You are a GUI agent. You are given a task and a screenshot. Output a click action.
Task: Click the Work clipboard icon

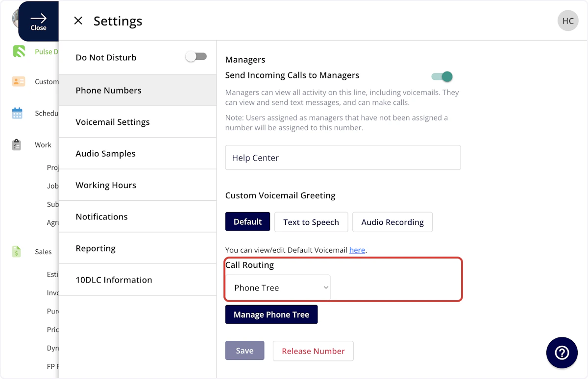point(17,144)
